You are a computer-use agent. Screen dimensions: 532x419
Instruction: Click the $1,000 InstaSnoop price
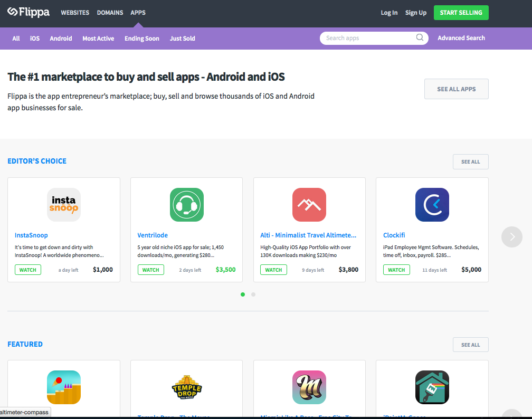tap(103, 270)
